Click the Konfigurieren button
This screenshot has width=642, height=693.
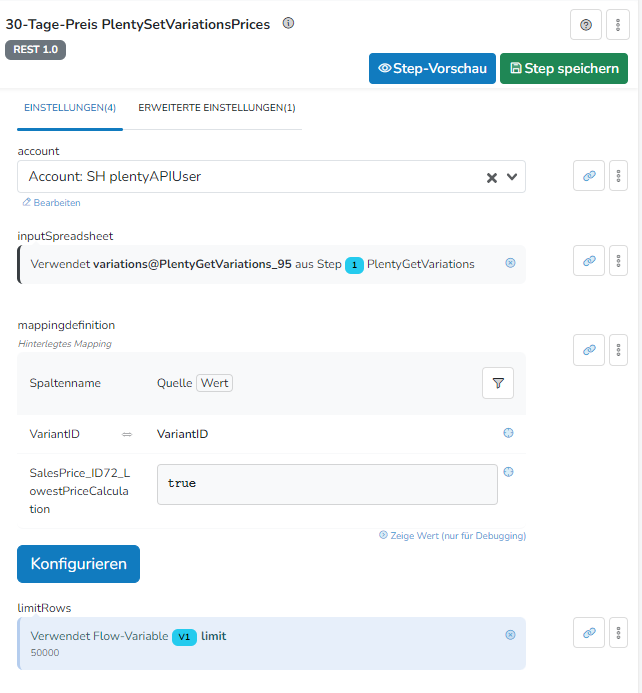pos(78,564)
